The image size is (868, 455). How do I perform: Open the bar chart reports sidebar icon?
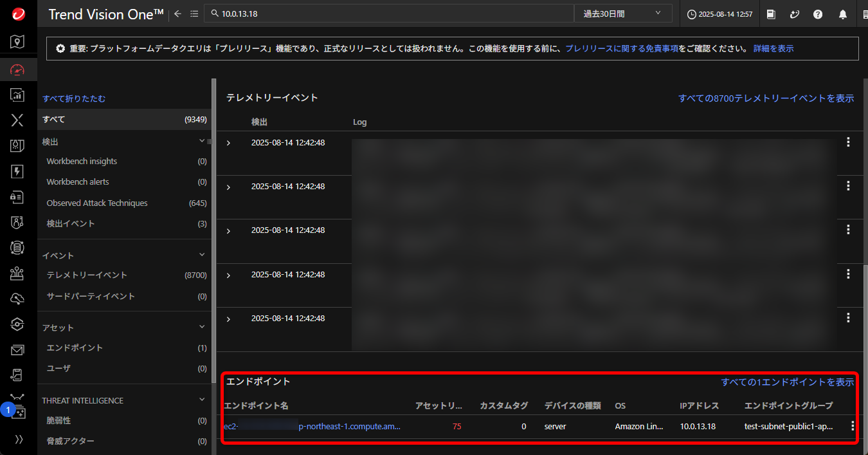(17, 95)
